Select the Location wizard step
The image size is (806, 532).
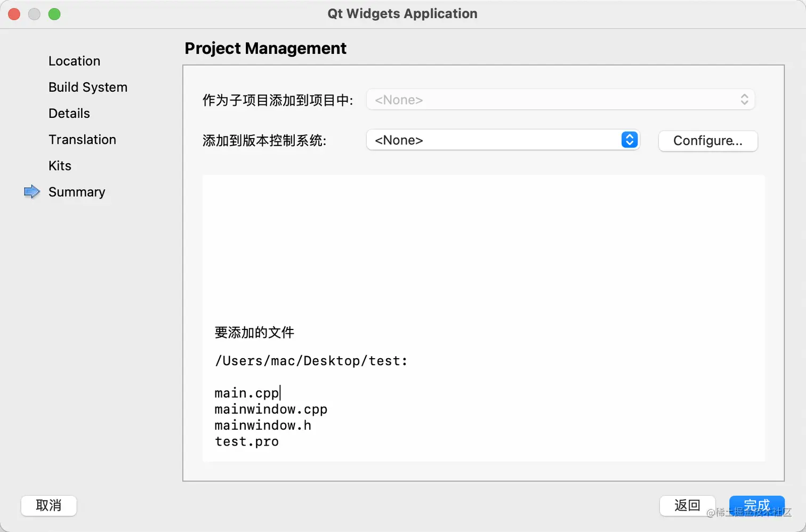coord(74,61)
